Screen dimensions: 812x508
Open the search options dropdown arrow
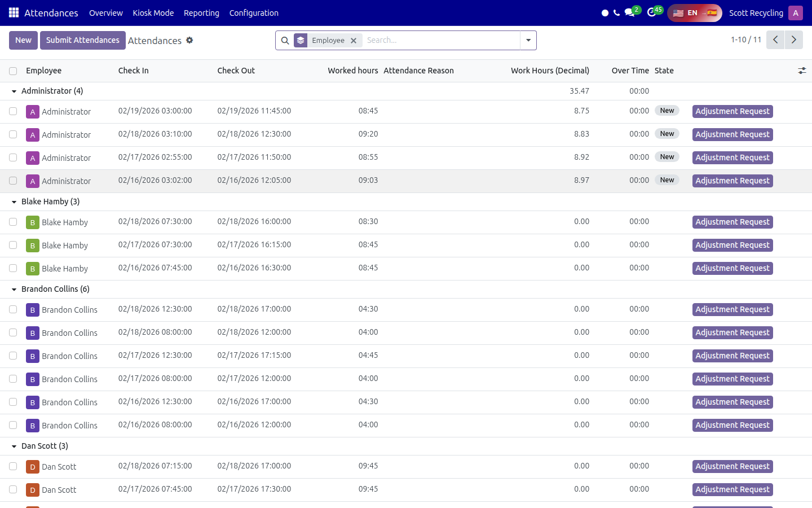(x=528, y=41)
